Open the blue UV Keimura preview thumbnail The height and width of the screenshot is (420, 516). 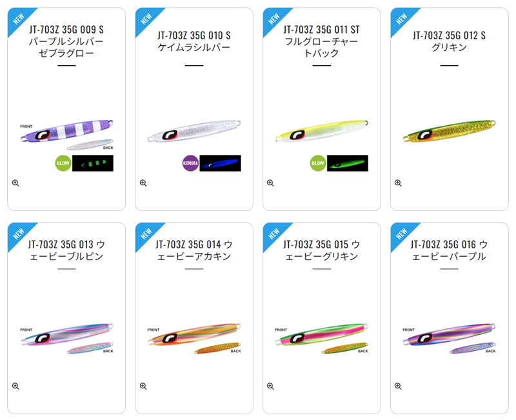point(220,163)
